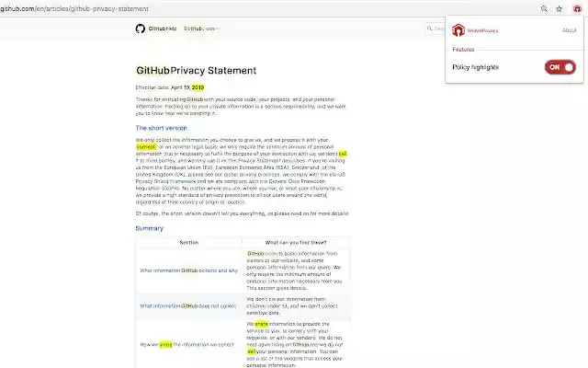The image size is (588, 368).
Task: Click the GitHub octocat logo
Action: 141,29
